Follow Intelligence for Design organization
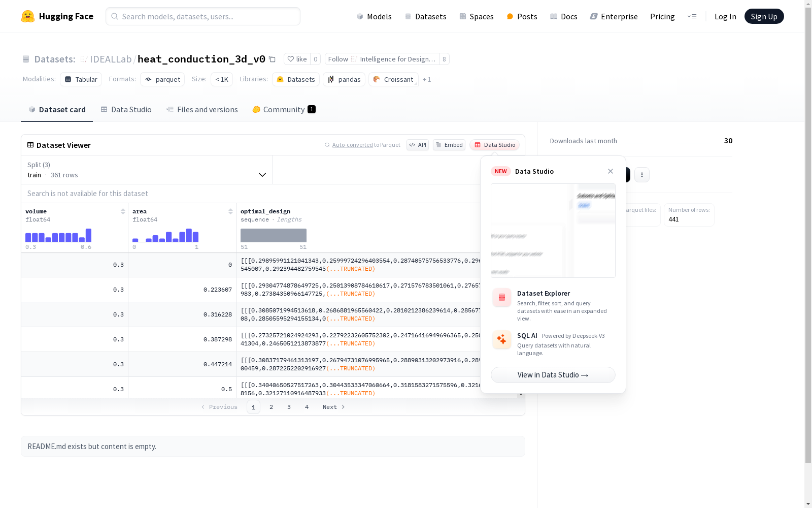This screenshot has width=812, height=508. point(382,59)
